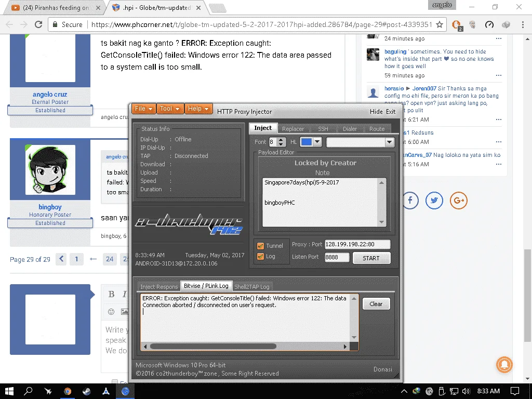The image size is (532, 399).
Task: Expand the empty combo box next to HL
Action: click(x=389, y=142)
